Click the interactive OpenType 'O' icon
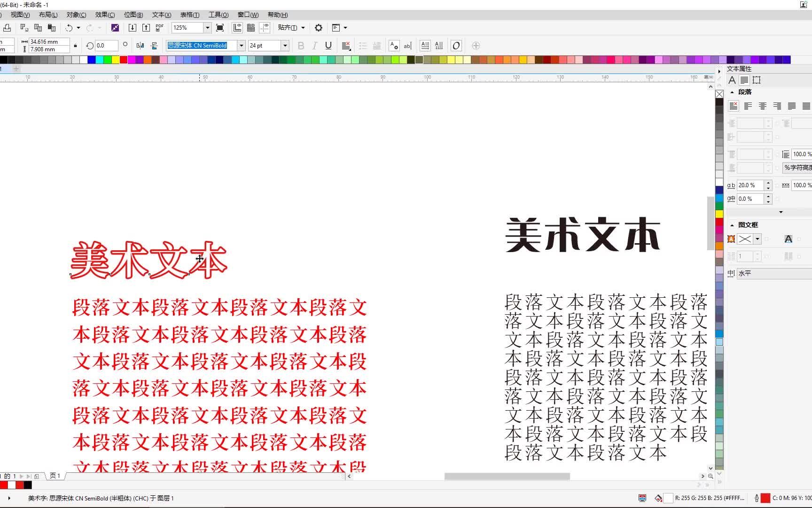 point(456,46)
